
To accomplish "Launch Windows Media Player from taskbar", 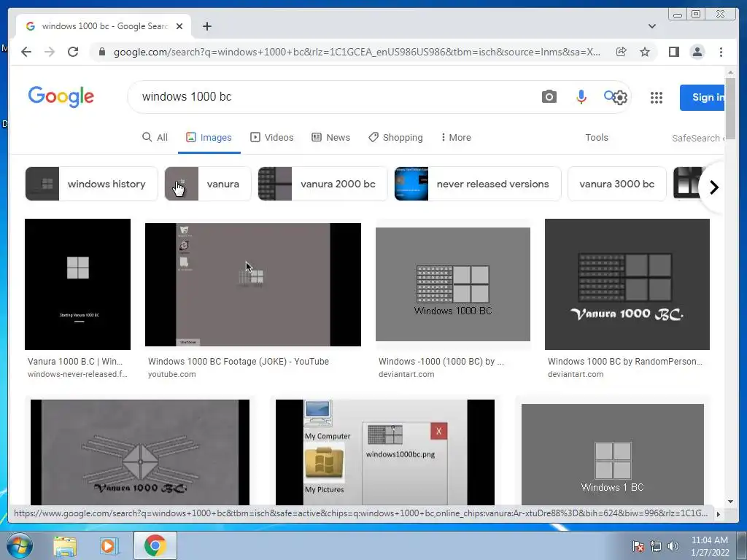I will click(108, 546).
